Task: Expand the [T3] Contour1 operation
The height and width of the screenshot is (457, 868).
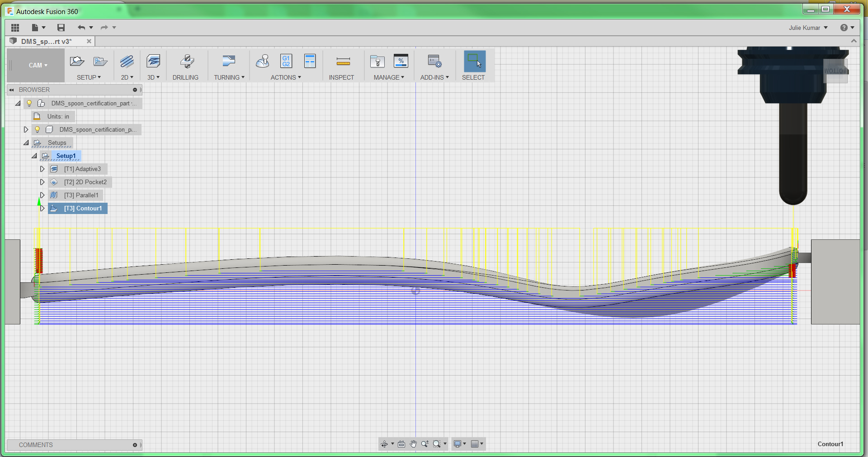Action: 42,208
